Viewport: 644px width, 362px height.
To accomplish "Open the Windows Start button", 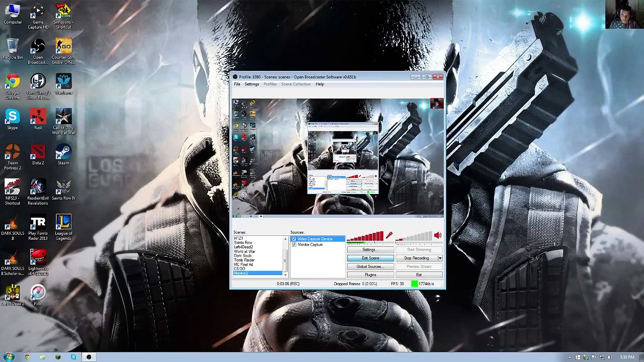I will [9, 357].
